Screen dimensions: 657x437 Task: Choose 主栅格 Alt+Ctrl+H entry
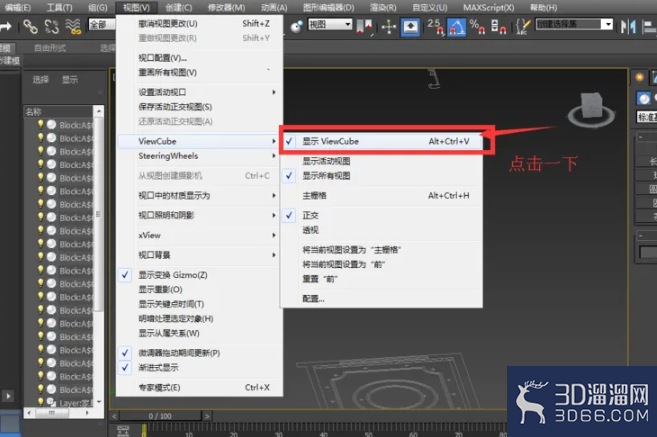[381, 196]
